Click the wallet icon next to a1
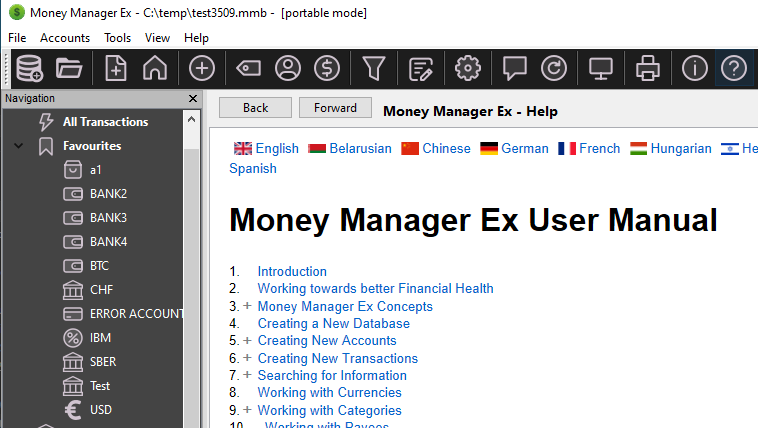 coord(73,170)
